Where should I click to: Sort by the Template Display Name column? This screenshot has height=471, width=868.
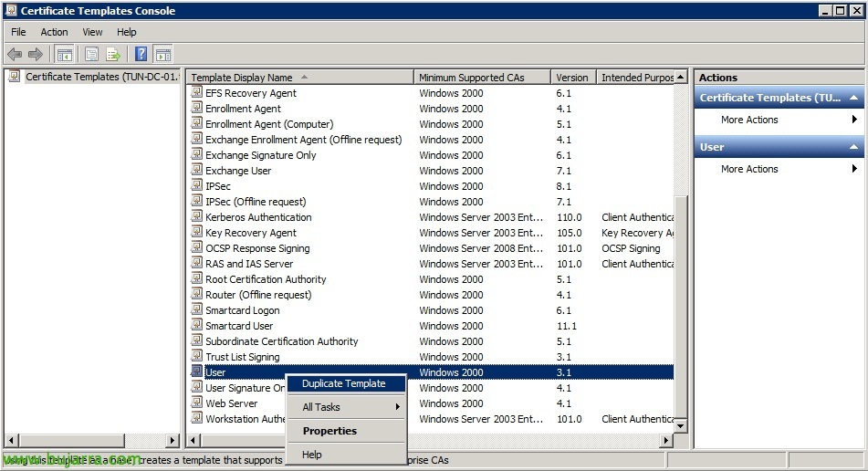[299, 78]
